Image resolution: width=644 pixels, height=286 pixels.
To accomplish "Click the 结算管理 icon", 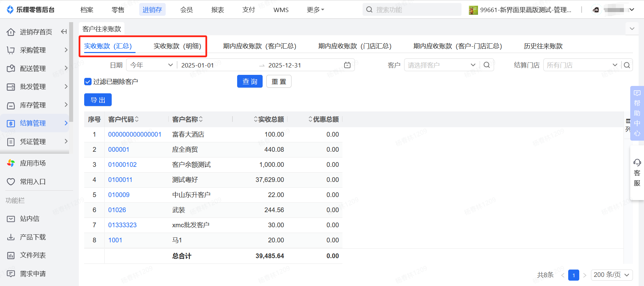I will click(x=11, y=123).
